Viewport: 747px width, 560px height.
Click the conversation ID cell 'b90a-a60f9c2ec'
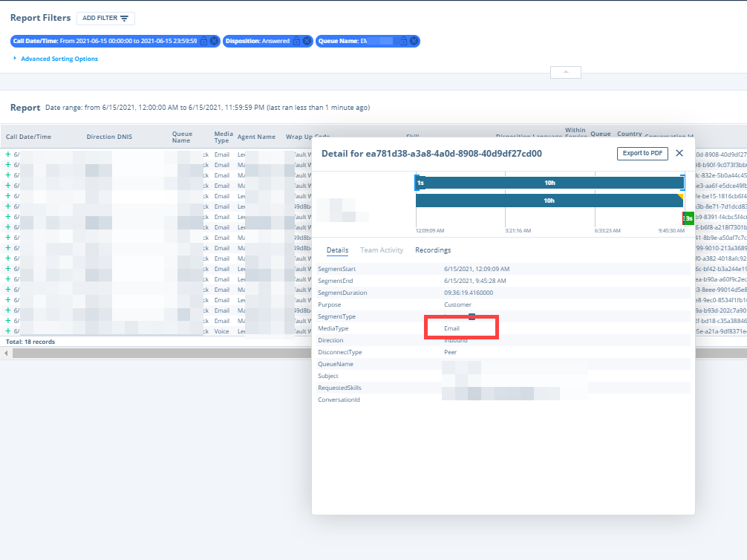pos(721,279)
